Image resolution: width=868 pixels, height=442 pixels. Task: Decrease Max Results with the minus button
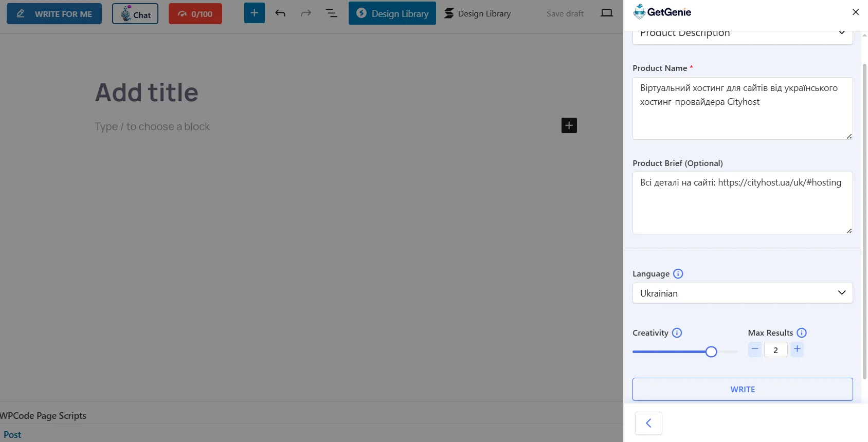pyautogui.click(x=754, y=349)
